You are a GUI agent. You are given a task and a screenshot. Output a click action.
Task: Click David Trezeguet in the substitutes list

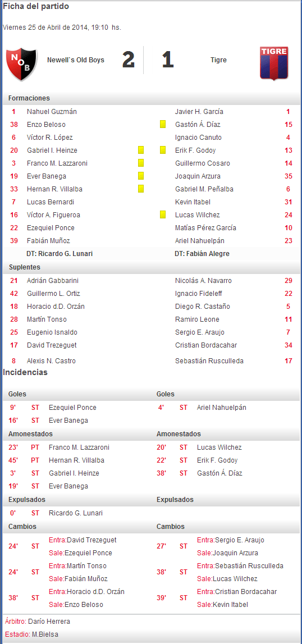click(52, 345)
